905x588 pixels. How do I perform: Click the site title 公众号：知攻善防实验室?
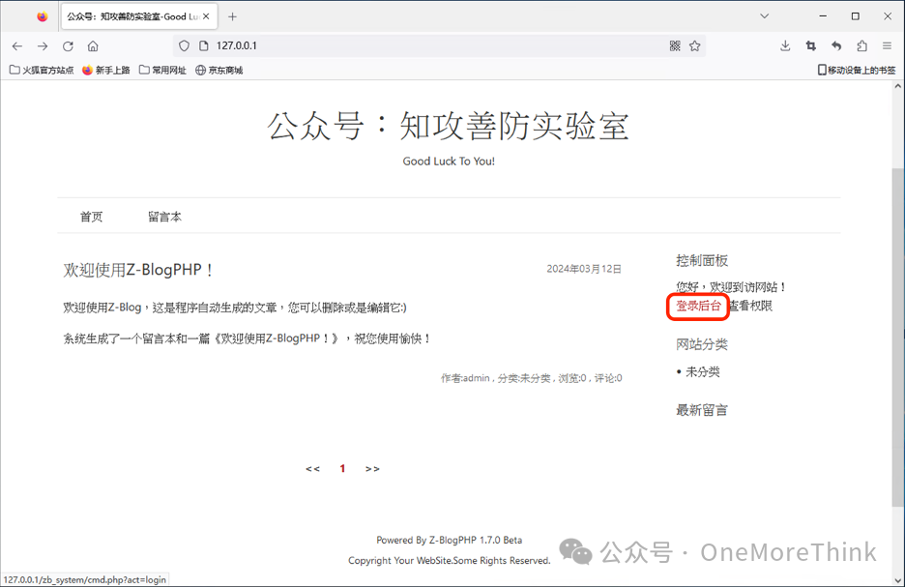point(448,125)
